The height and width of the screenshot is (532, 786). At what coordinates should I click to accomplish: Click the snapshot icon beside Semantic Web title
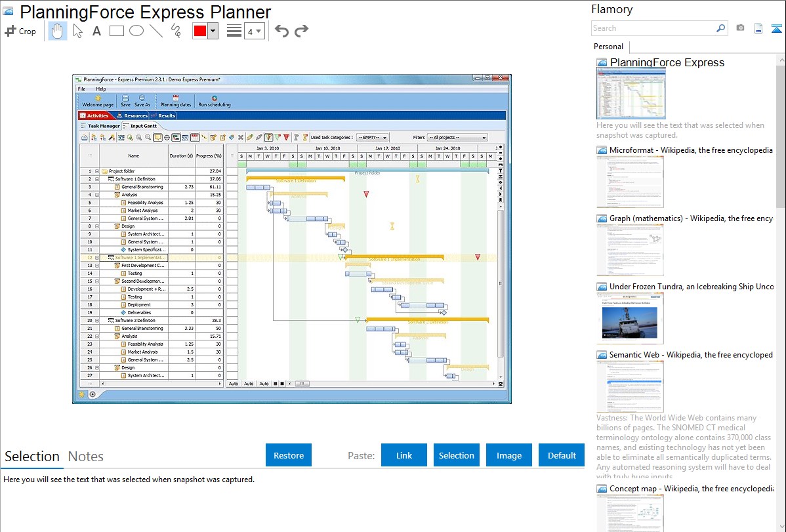602,355
